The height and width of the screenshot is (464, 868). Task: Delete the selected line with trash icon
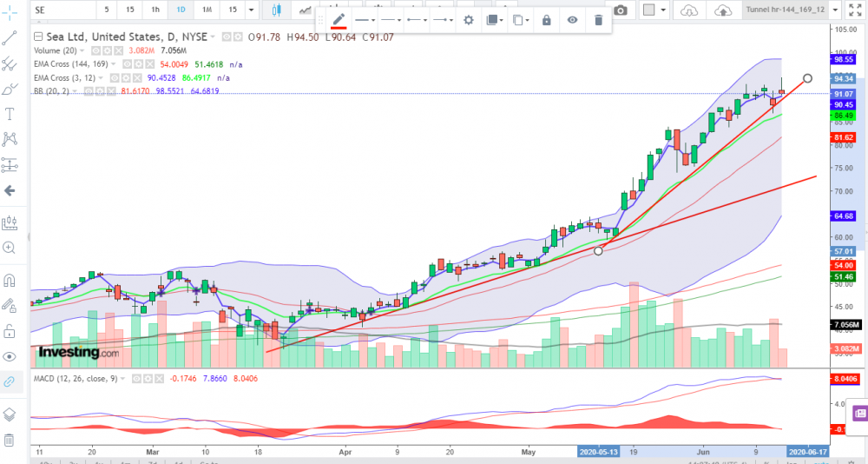(599, 20)
